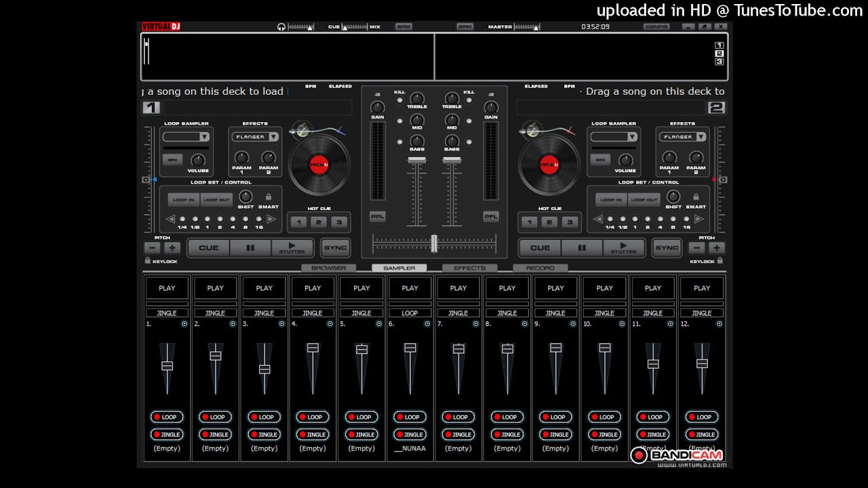Click the sampler slot 1 options icon

[184, 324]
